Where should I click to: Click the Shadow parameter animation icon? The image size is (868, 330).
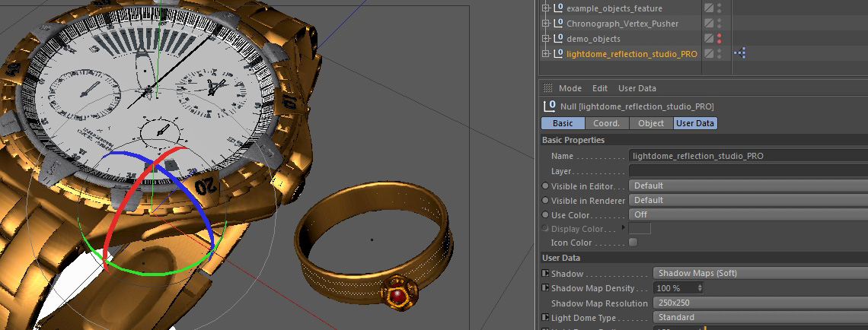545,274
